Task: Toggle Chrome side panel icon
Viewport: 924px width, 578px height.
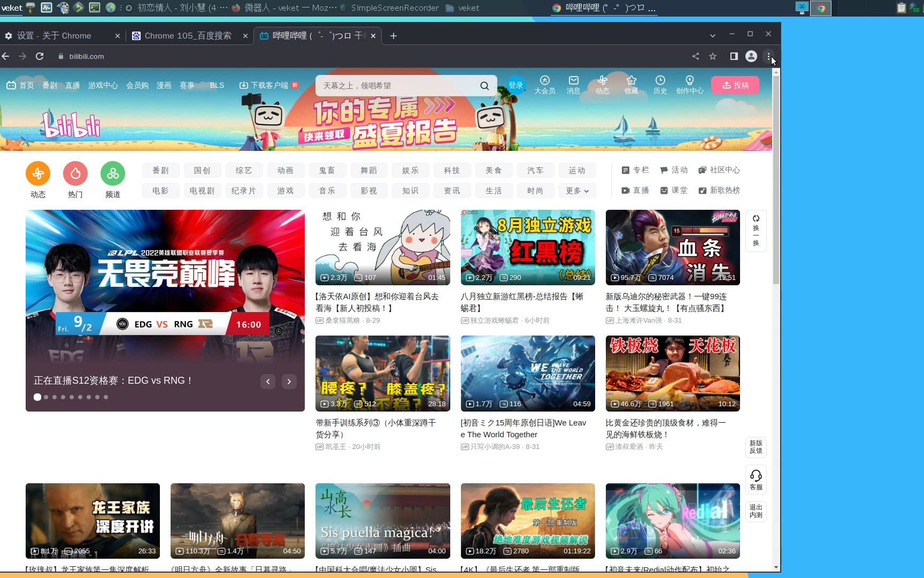Action: pyautogui.click(x=734, y=56)
